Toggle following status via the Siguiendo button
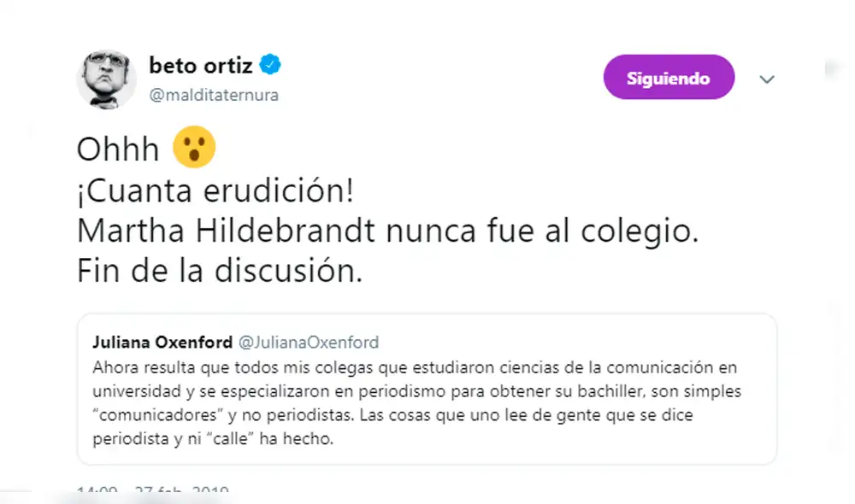This screenshot has width=855, height=504. point(669,77)
